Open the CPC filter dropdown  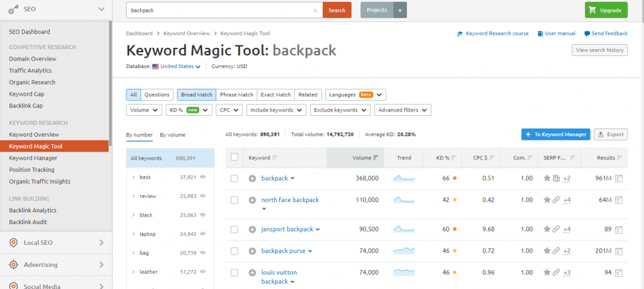pos(229,110)
